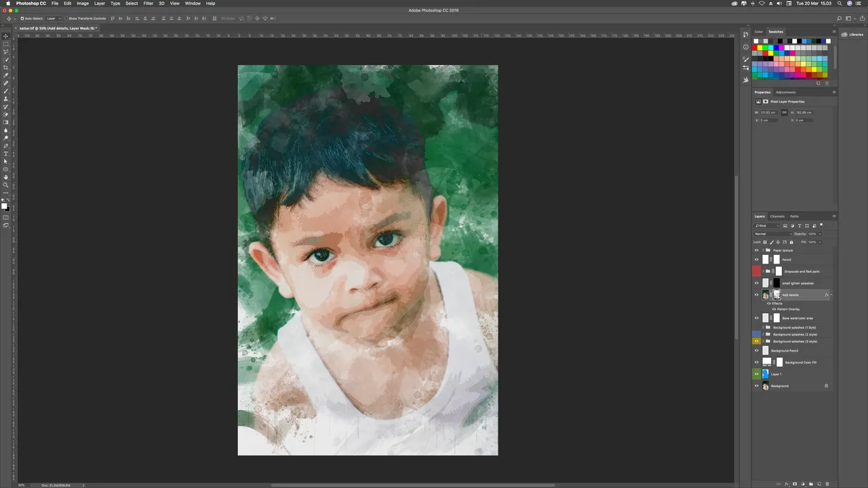868x488 pixels.
Task: Click the delete swatch trash icon
Action: tap(827, 83)
